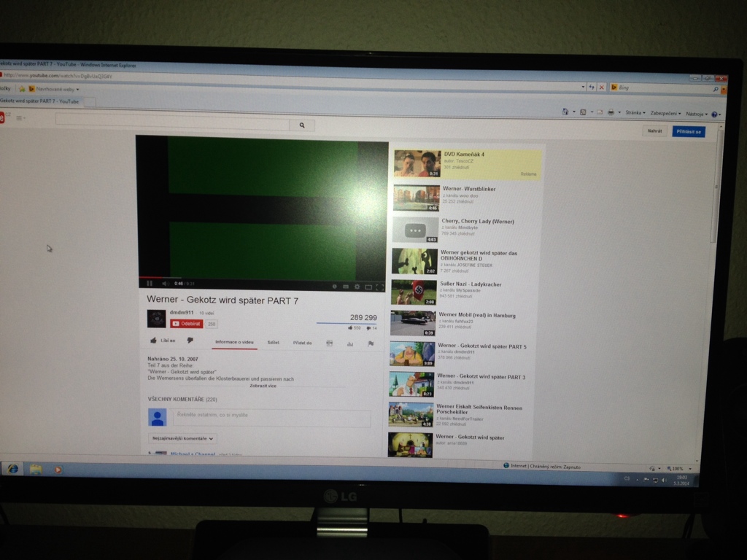The image size is (747, 560).
Task: Click the flag icon to report video
Action: click(x=371, y=344)
